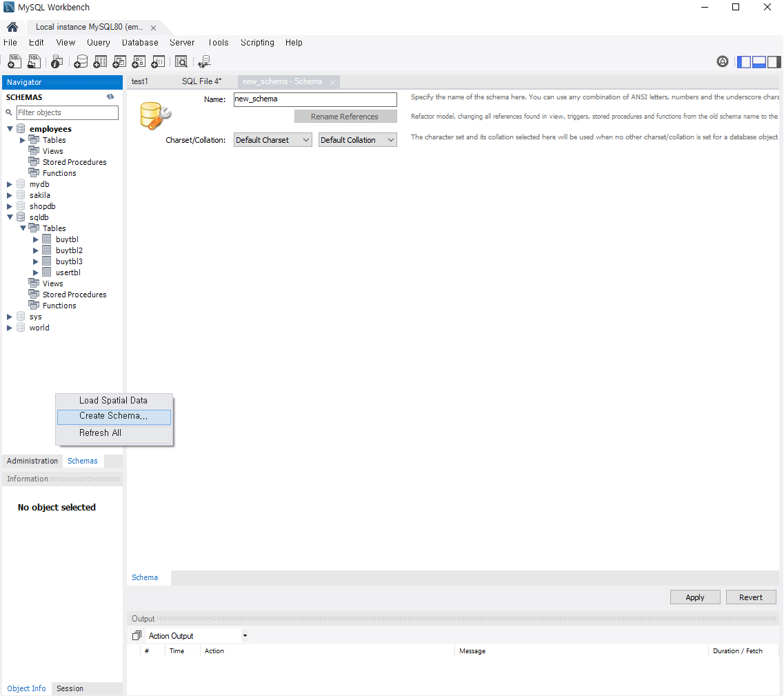The width and height of the screenshot is (784, 696).
Task: Open the Query menu
Action: pos(99,43)
